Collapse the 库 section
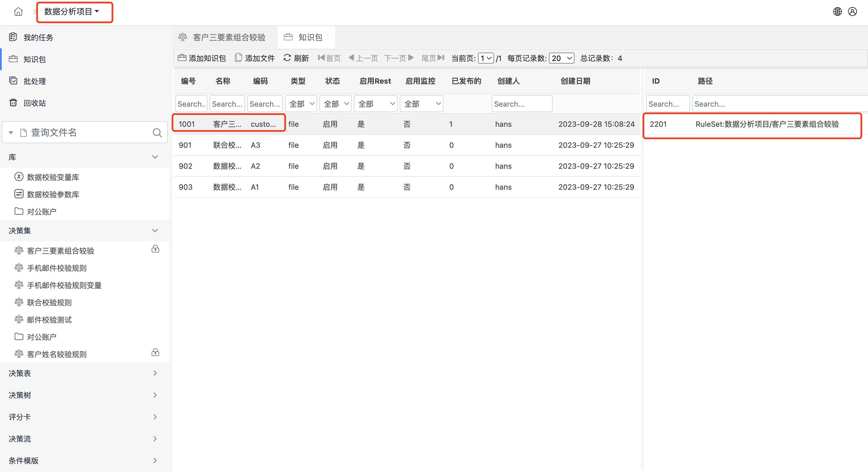Screen dimensions: 868x472 [155, 157]
